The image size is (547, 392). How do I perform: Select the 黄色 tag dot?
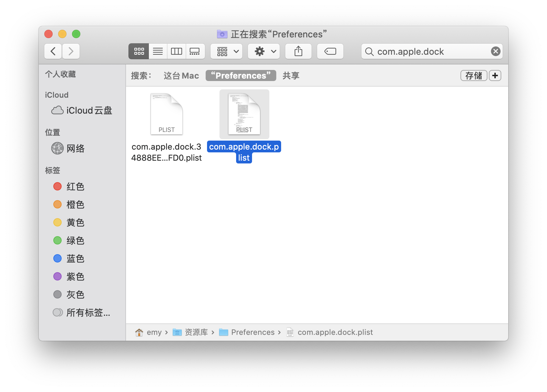(x=57, y=223)
